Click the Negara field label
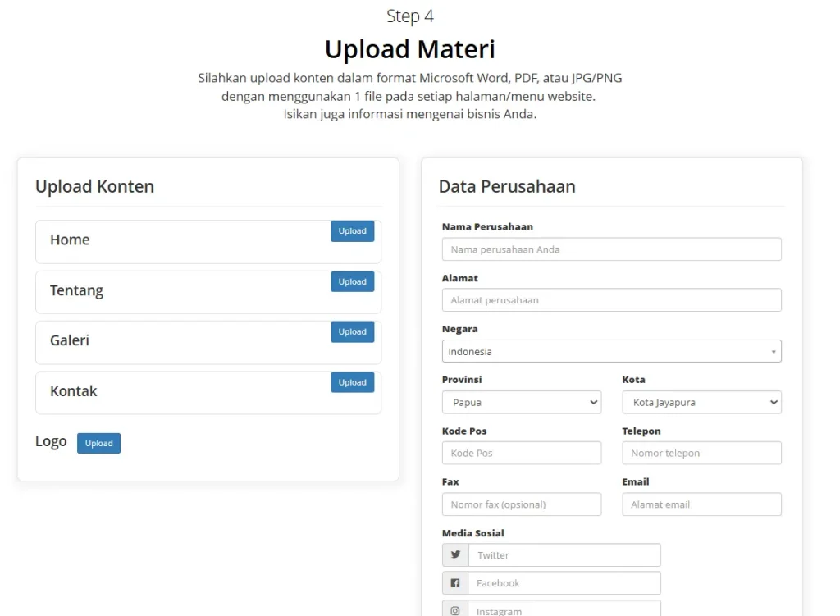The image size is (840, 616). (x=459, y=329)
